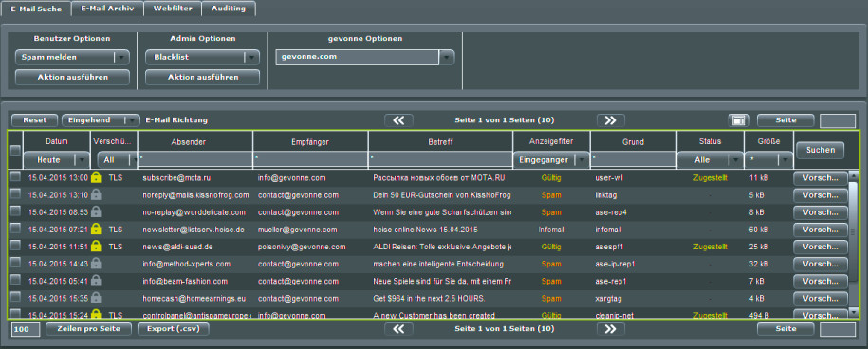Tick the select-all checkbox in table header
This screenshot has width=868, height=349.
point(15,150)
